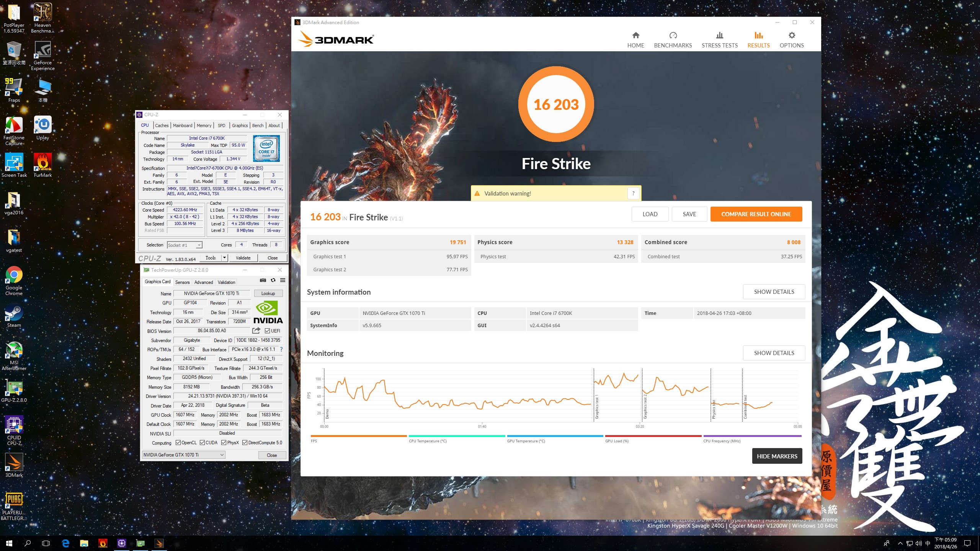
Task: Click the GPU-Z Name field
Action: [211, 293]
